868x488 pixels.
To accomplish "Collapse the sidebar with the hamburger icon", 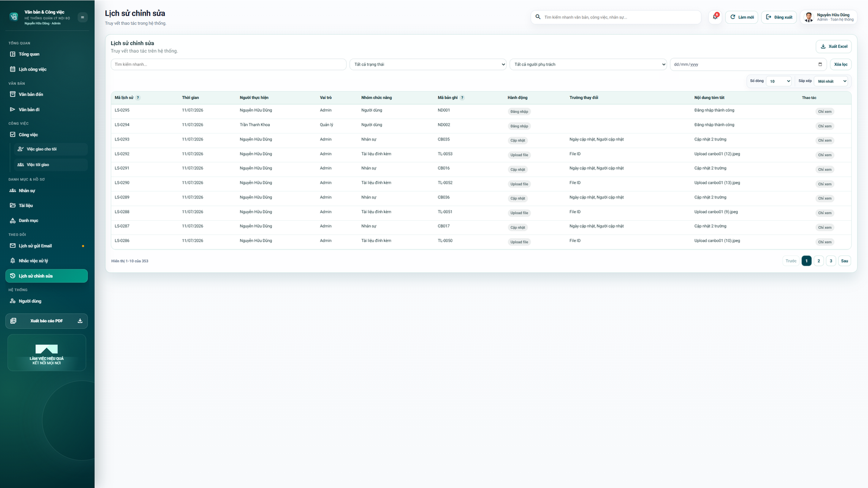I will (82, 17).
